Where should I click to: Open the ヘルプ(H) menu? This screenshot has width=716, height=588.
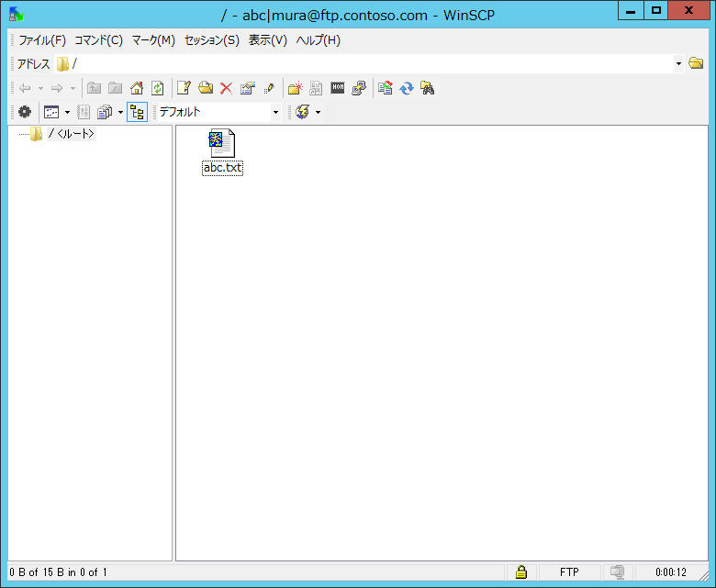click(319, 40)
